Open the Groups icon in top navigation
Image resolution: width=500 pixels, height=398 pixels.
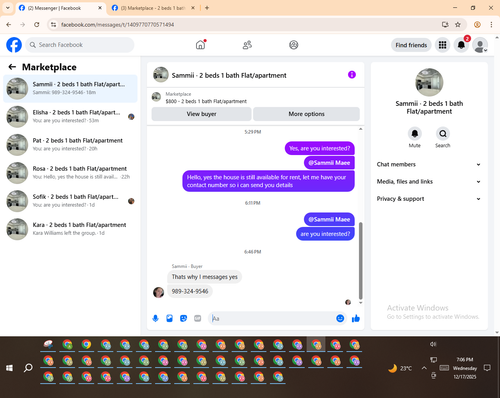[x=294, y=45]
